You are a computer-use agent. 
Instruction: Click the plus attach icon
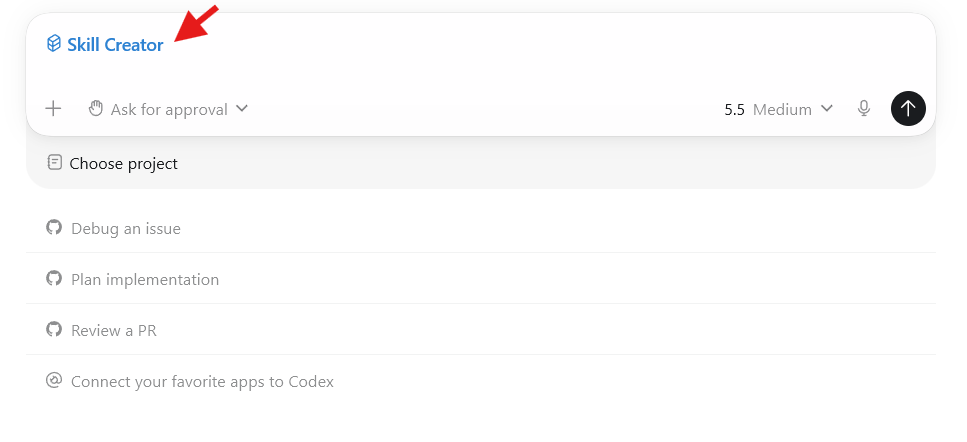(x=54, y=109)
